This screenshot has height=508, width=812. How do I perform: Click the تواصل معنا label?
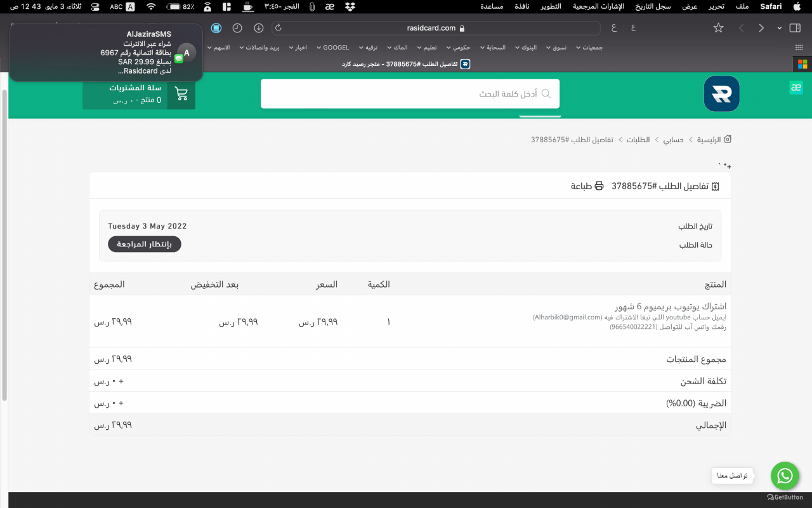732,476
